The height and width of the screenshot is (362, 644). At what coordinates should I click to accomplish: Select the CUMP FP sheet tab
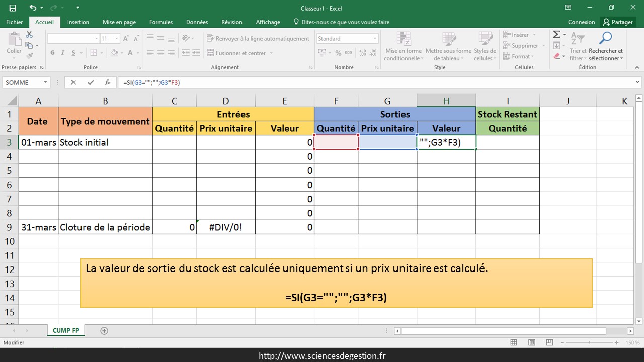[66, 330]
